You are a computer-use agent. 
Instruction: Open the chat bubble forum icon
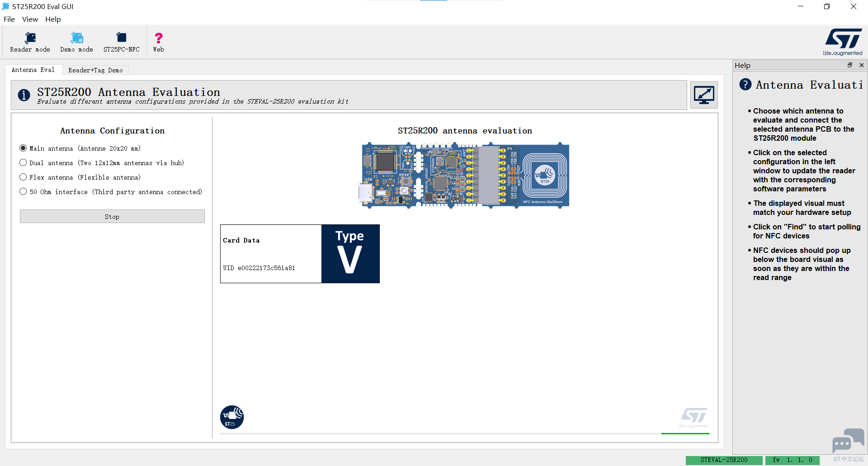point(848,441)
